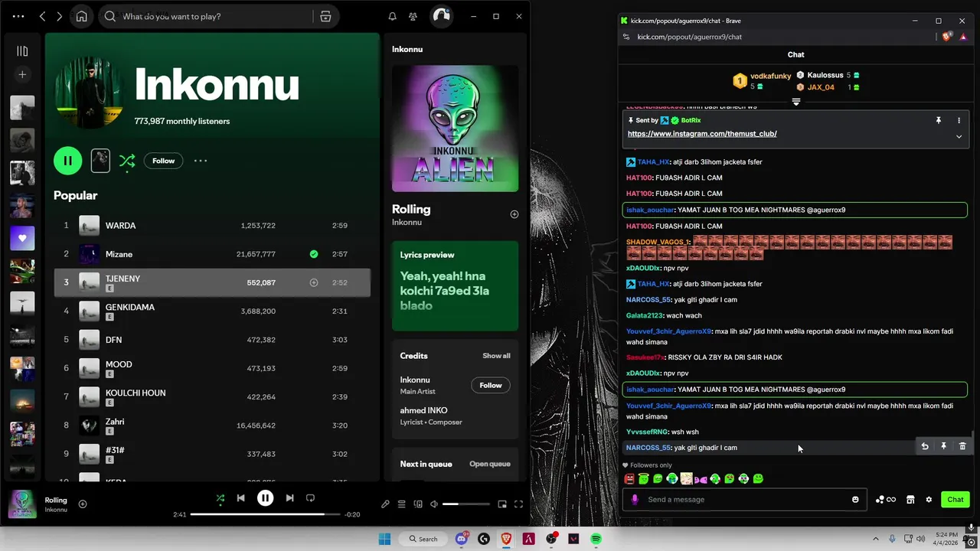This screenshot has height=551, width=980.
Task: Open lyrics microphone icon in player bar
Action: click(x=385, y=504)
